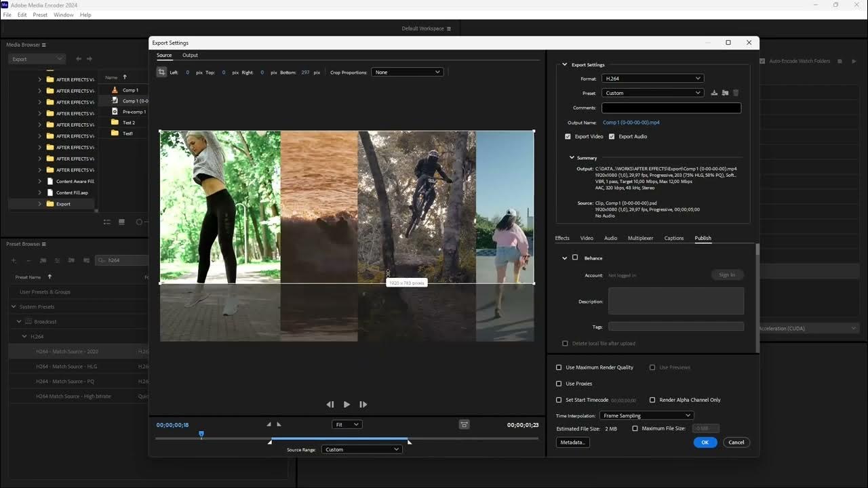Open the Format dropdown showing H.264

coord(652,79)
